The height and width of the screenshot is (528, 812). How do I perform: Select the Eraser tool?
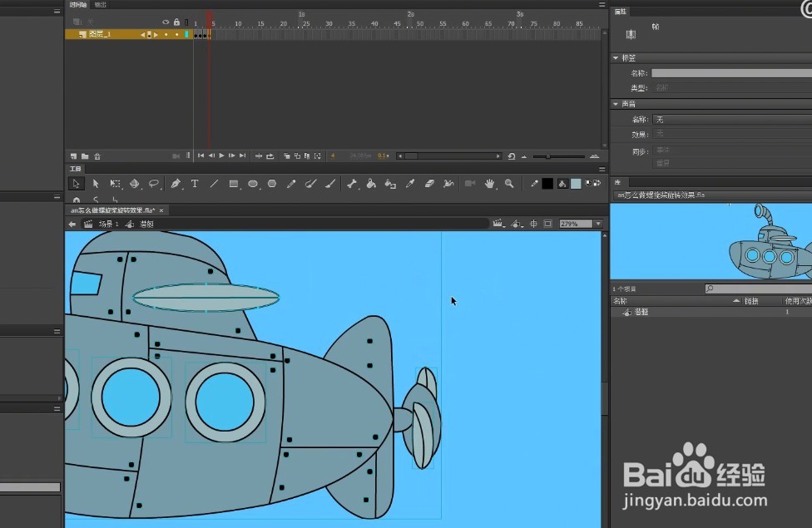429,183
